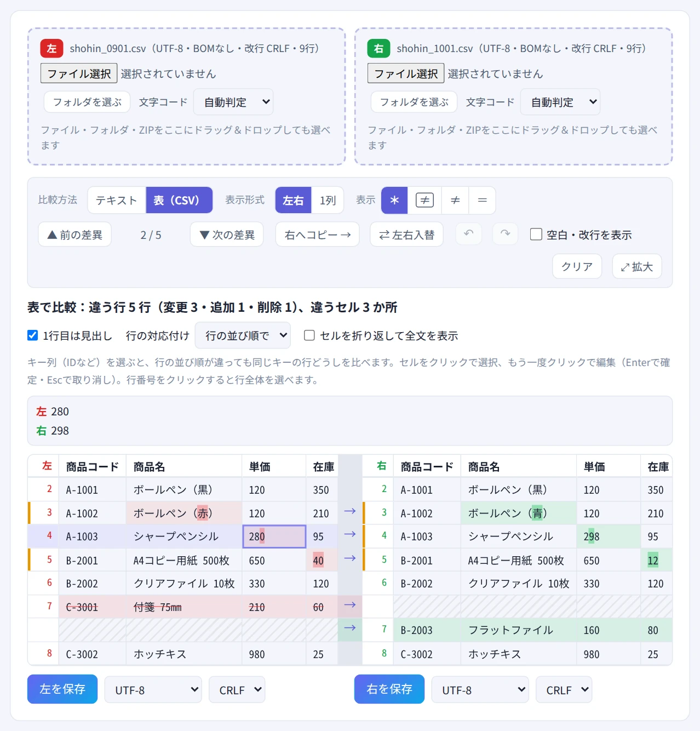Click added cell フラットファイル

(x=518, y=630)
